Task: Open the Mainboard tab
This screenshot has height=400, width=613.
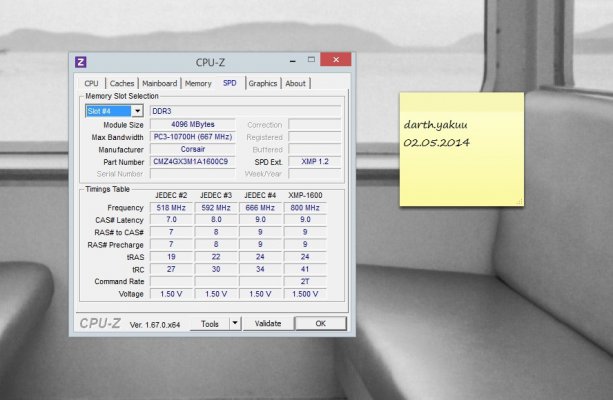Action: [160, 83]
